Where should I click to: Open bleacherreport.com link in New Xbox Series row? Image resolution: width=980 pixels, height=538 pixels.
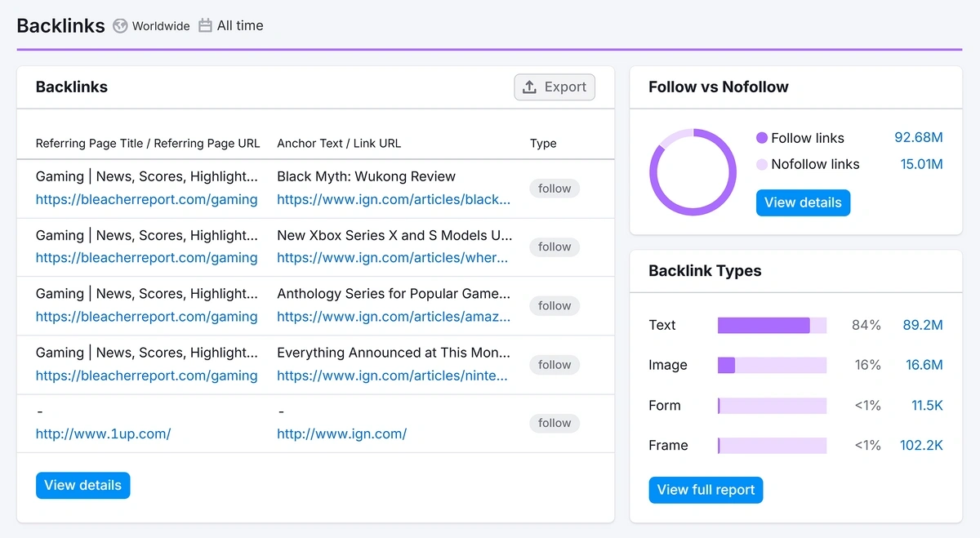146,258
